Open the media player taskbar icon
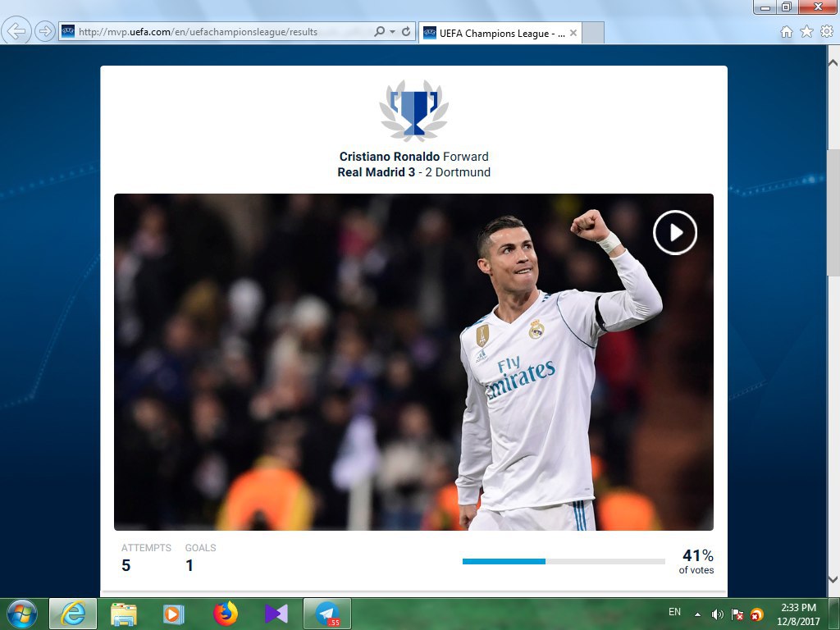840x630 pixels. tap(173, 614)
